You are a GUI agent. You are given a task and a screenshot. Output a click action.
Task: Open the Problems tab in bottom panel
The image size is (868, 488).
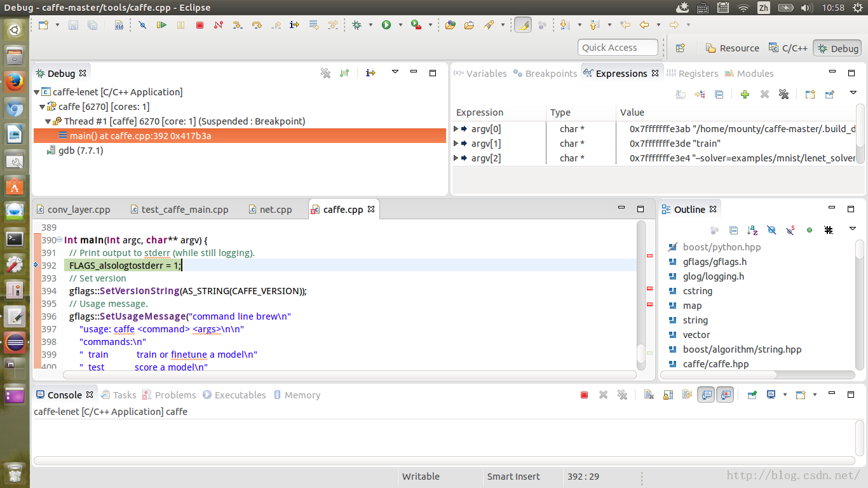point(169,395)
